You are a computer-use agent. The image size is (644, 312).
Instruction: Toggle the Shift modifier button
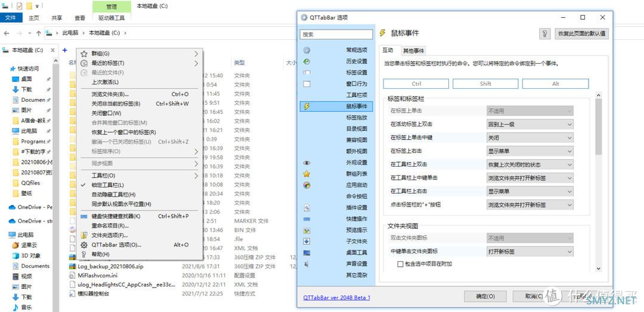(x=485, y=83)
